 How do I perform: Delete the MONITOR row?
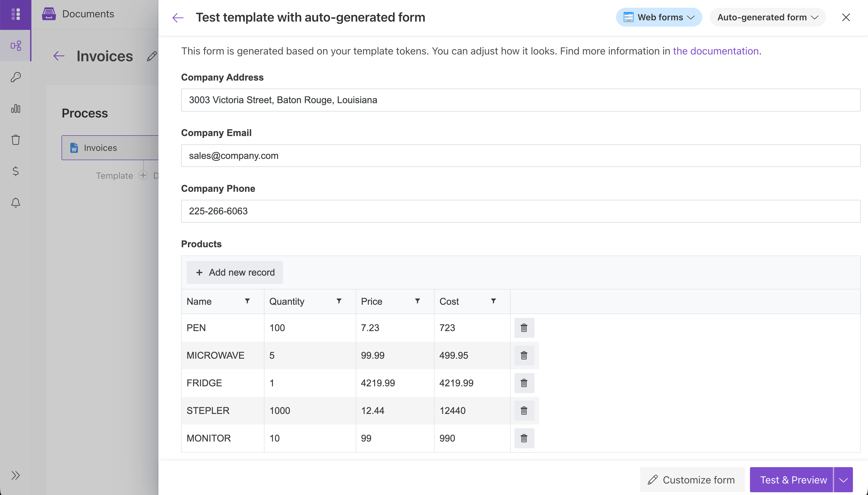pyautogui.click(x=524, y=438)
